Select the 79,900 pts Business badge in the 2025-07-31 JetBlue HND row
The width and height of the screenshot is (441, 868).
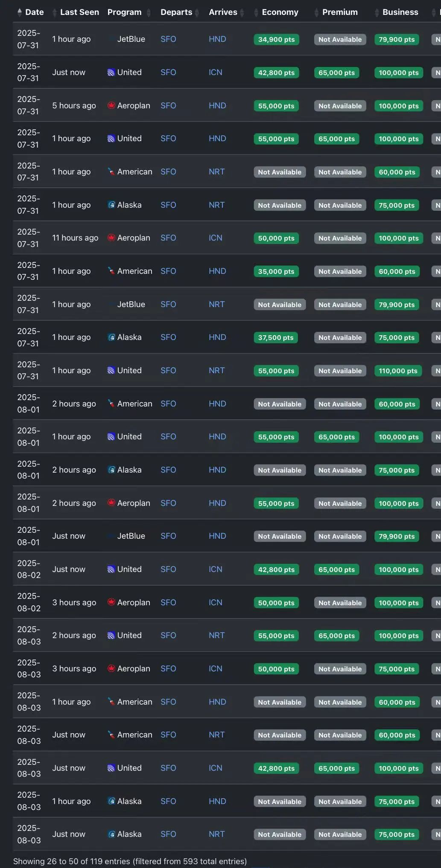coord(397,40)
